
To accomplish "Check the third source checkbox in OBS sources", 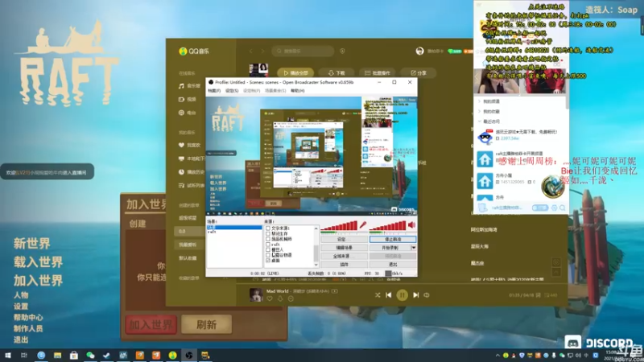I will [268, 239].
